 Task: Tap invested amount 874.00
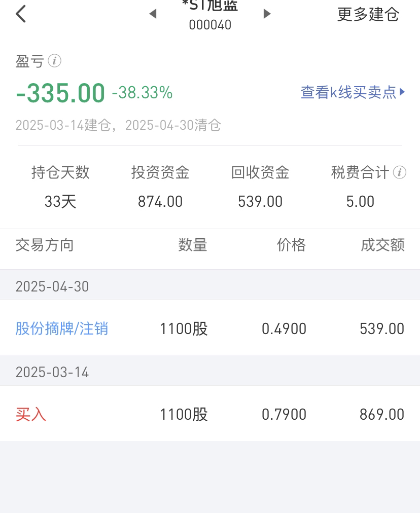pos(160,202)
